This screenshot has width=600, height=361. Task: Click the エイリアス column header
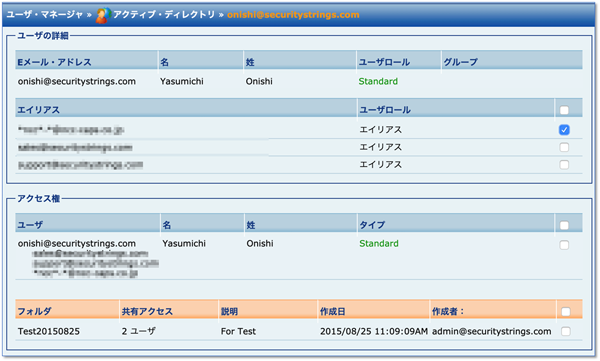coord(38,110)
